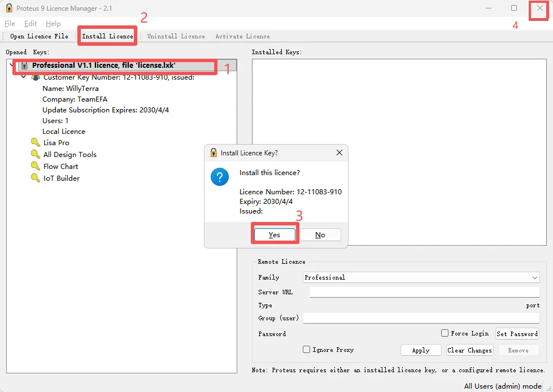Screen dimensions: 553x392
Task: Click the users icon beside Customer Key Number
Action: 36,77
